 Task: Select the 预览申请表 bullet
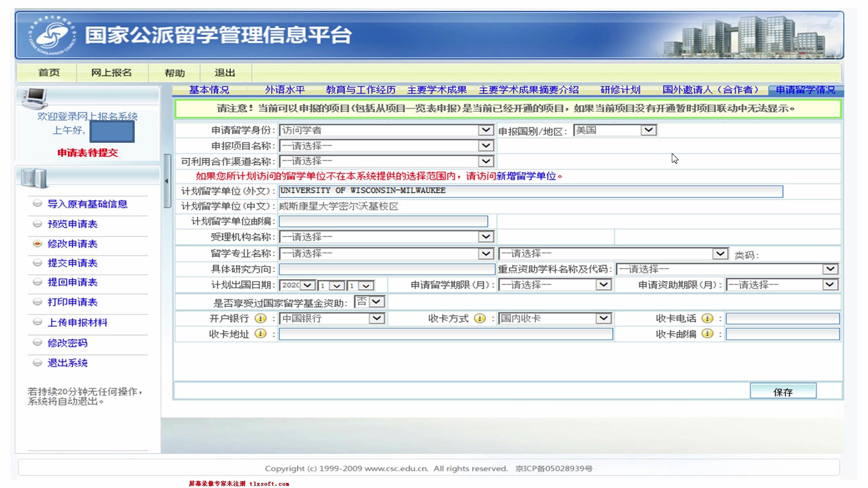[38, 223]
